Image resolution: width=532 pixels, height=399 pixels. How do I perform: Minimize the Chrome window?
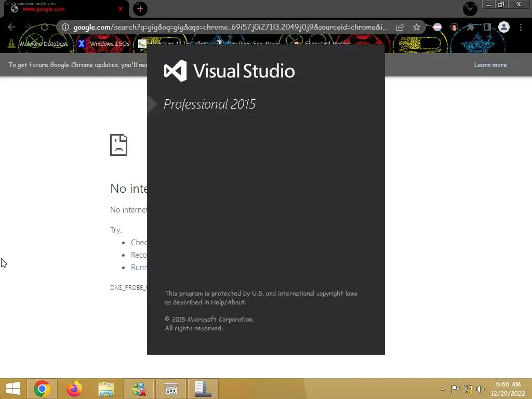(x=488, y=5)
